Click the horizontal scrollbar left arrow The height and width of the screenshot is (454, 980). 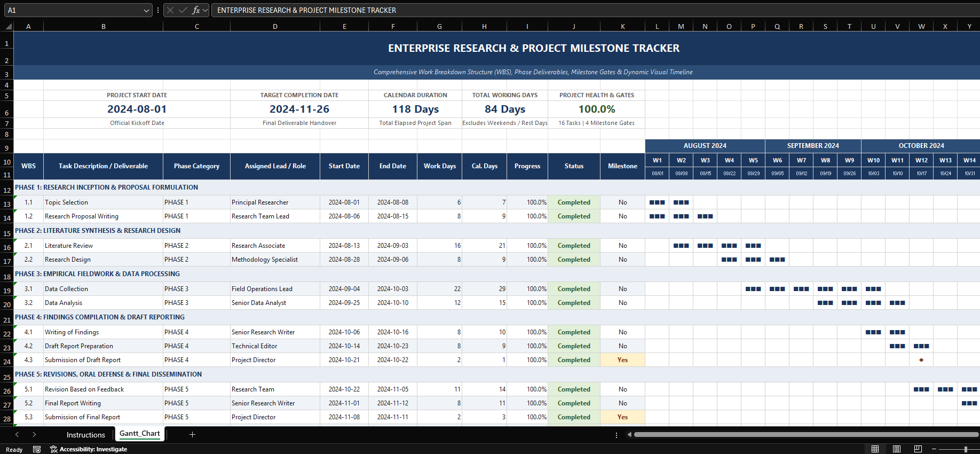click(x=629, y=434)
